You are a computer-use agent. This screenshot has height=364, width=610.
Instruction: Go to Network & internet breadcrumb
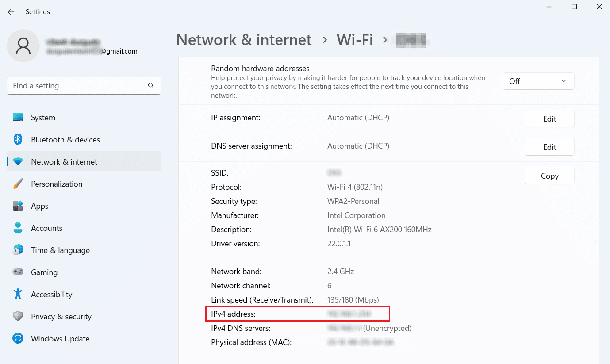[244, 40]
